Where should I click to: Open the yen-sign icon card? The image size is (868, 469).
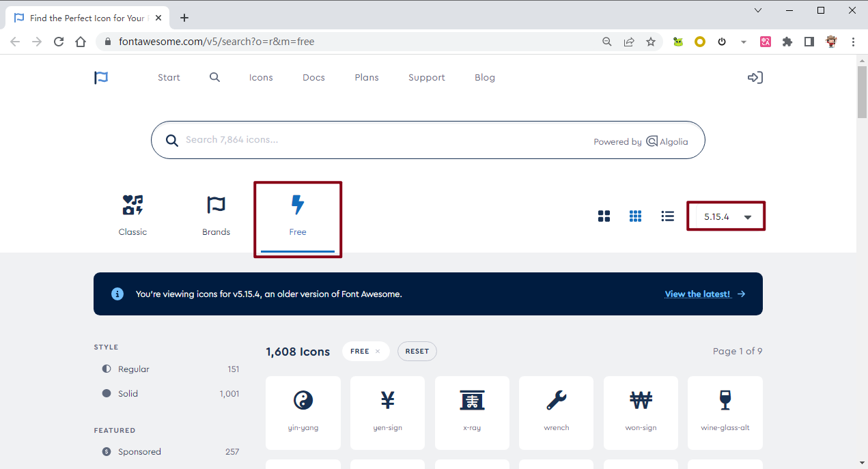[x=387, y=413]
